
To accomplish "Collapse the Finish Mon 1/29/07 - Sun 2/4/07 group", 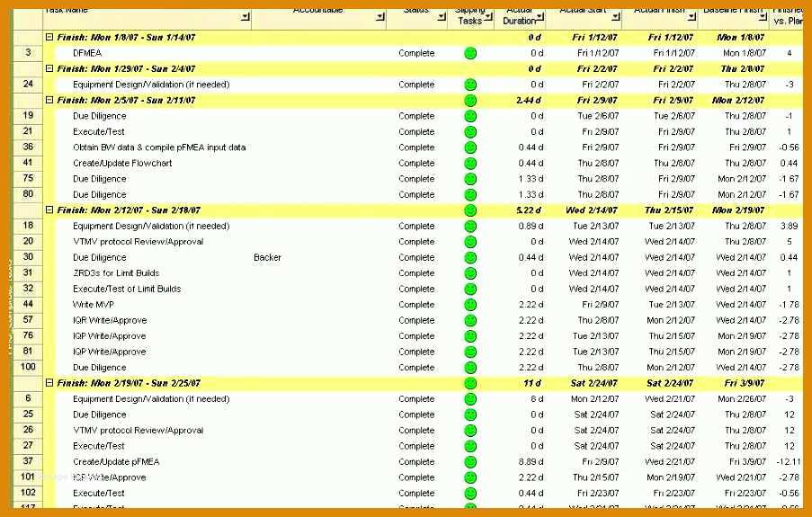I will point(49,68).
